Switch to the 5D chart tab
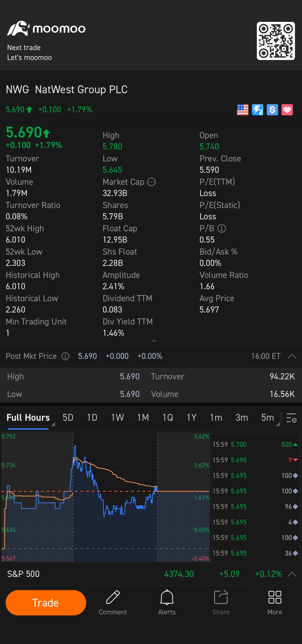The height and width of the screenshot is (644, 302). tap(68, 417)
